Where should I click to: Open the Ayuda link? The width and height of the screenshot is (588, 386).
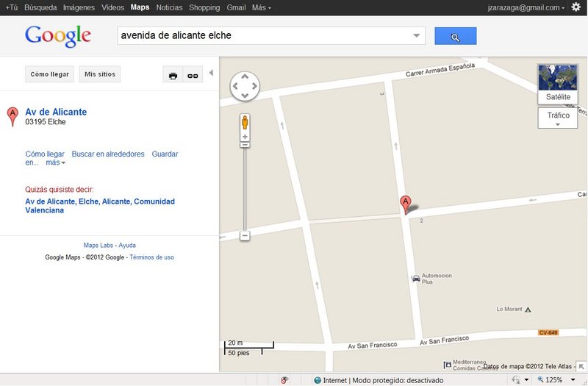127,245
